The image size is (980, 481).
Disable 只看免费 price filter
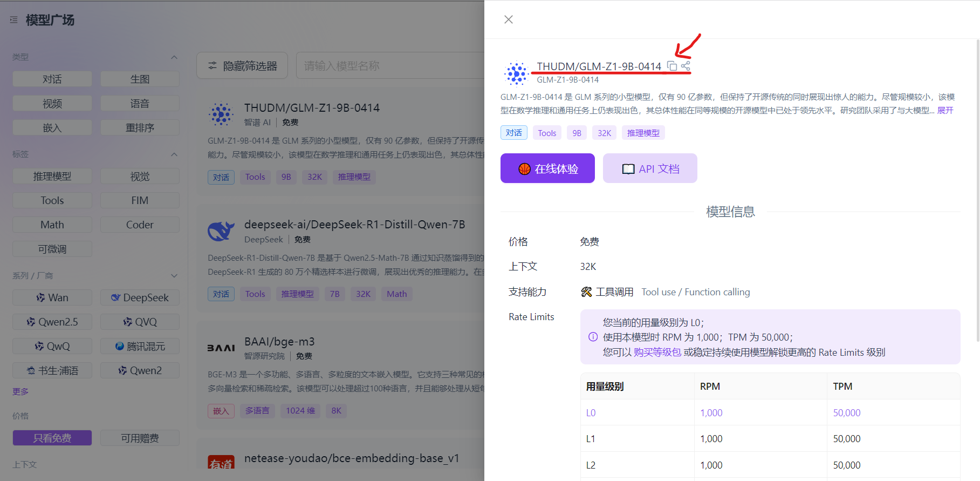click(x=52, y=438)
